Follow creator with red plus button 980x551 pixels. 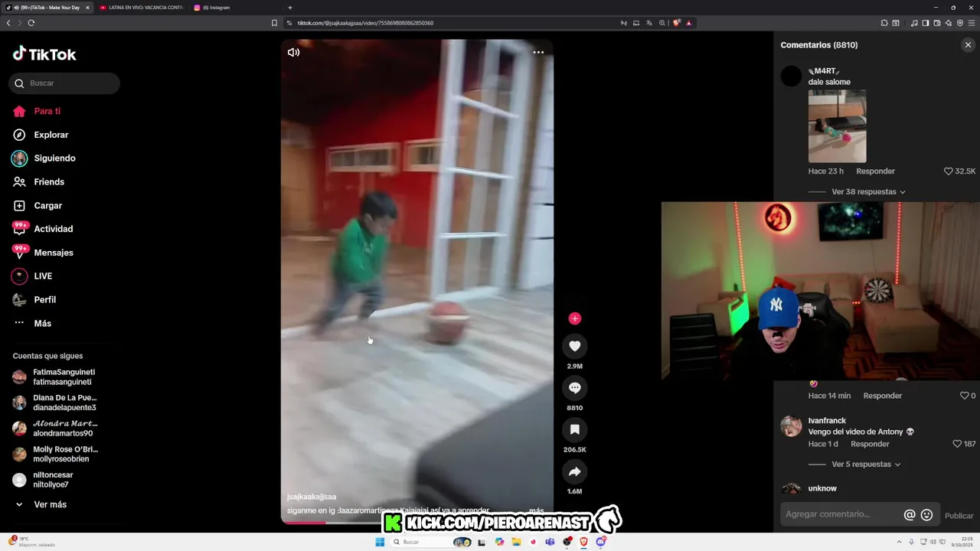click(575, 318)
